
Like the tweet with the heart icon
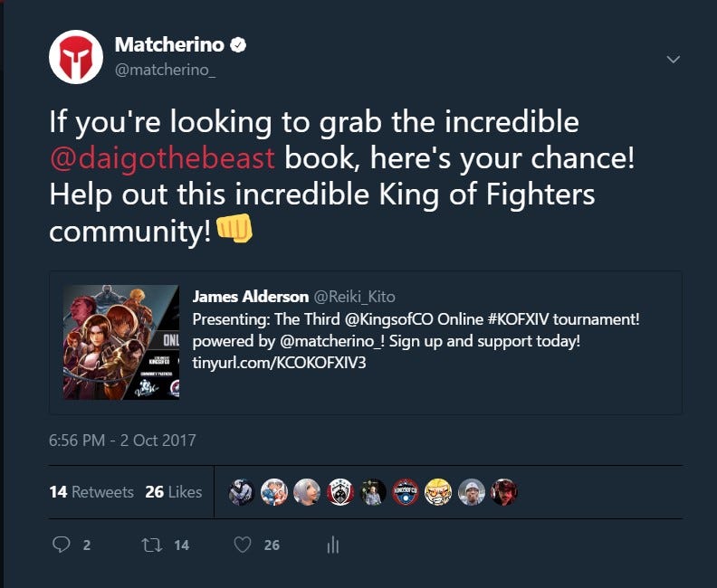243,545
